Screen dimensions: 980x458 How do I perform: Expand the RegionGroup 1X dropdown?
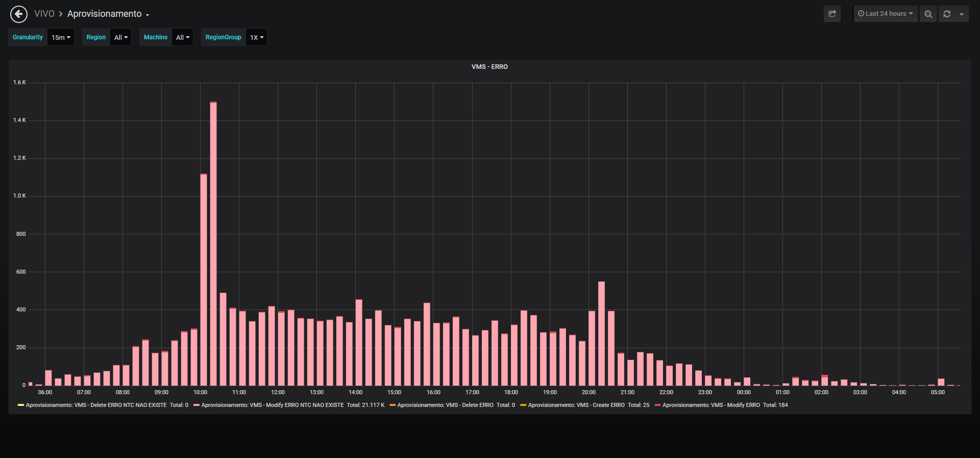257,37
